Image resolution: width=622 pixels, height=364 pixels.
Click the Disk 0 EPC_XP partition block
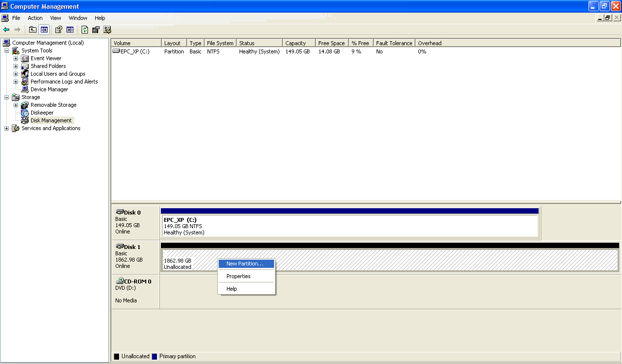(349, 226)
